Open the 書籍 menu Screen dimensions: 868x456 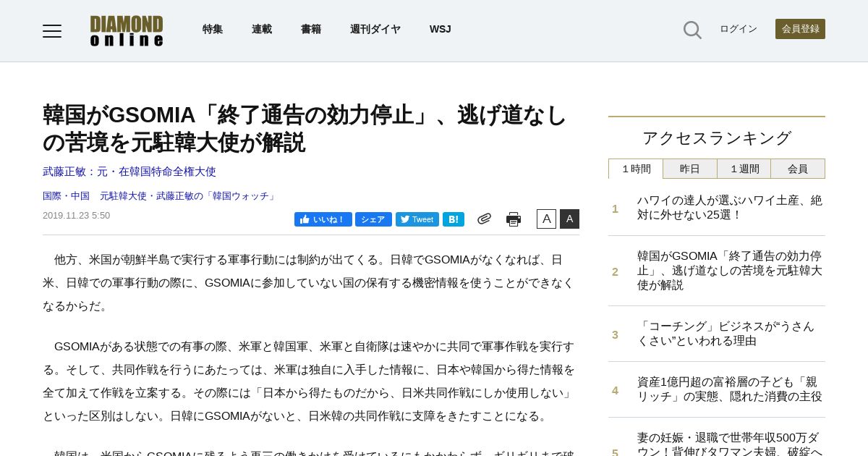[311, 29]
